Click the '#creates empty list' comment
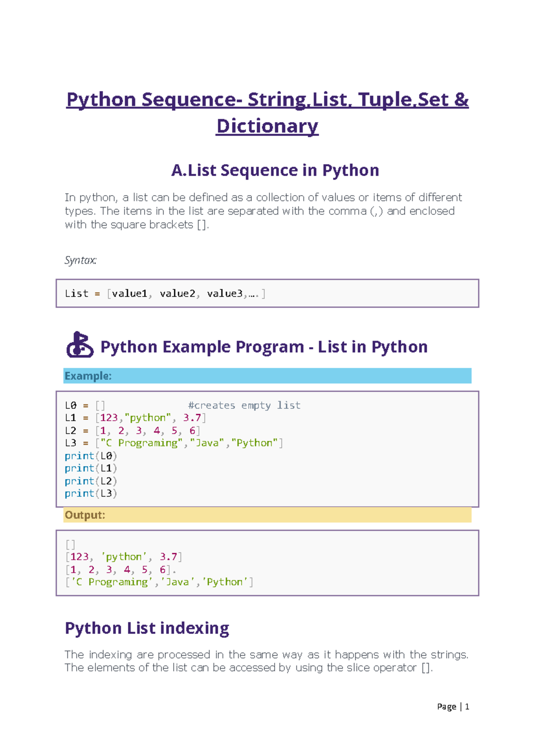Viewport: 535px width, 756px height. (244, 406)
